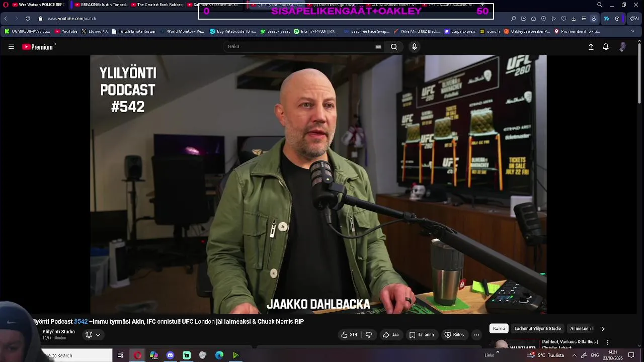Open Stripe Express bookmark
The image size is (644, 362).
pyautogui.click(x=460, y=31)
